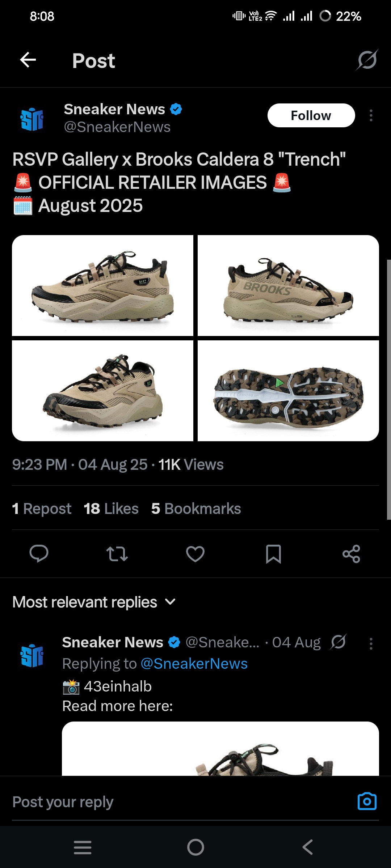Open the post's three-dot options menu

(x=371, y=116)
